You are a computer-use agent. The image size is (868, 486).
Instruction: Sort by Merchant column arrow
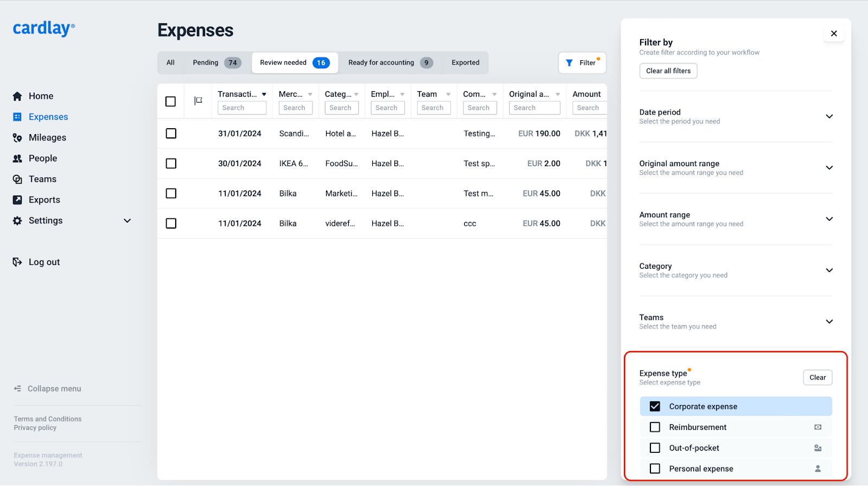[310, 94]
